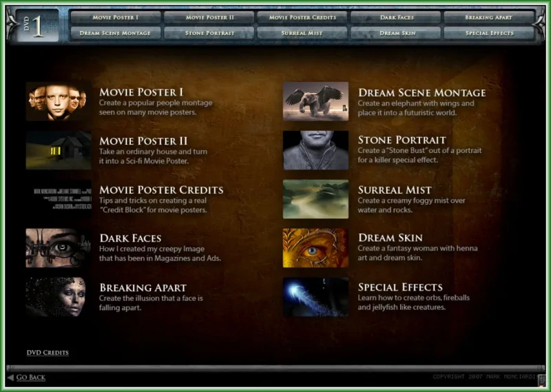Open the Special Effects blue orb thumbnail

pyautogui.click(x=315, y=297)
